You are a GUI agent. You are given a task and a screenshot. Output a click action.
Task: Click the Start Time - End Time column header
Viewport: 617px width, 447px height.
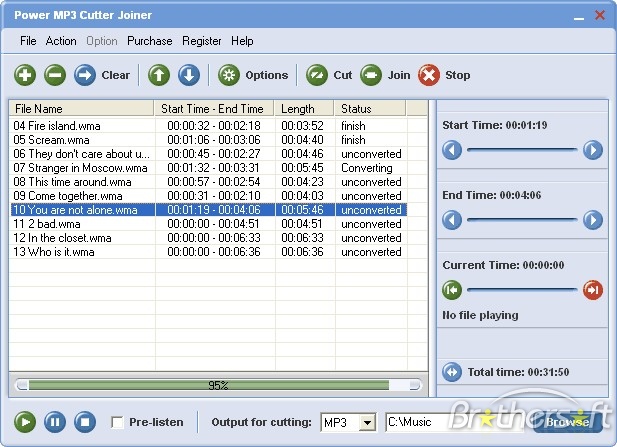[x=214, y=108]
